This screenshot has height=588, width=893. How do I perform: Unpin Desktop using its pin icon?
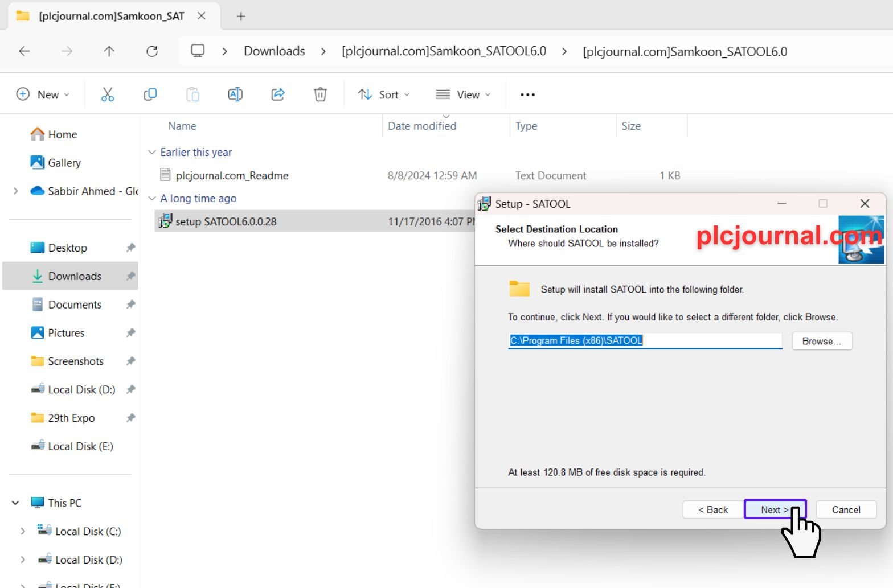click(131, 248)
